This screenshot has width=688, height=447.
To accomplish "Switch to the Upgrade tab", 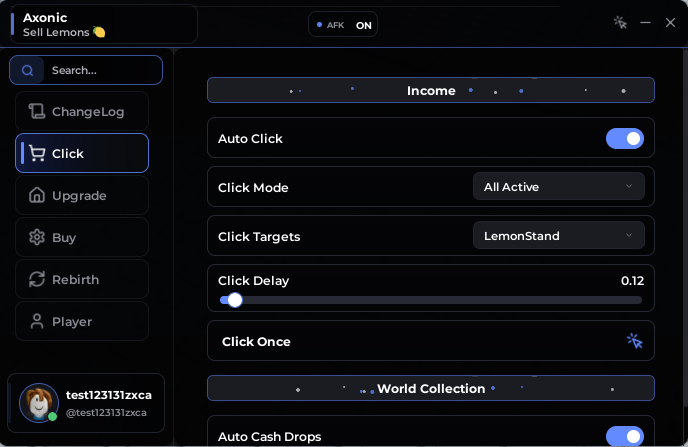I will click(x=82, y=195).
